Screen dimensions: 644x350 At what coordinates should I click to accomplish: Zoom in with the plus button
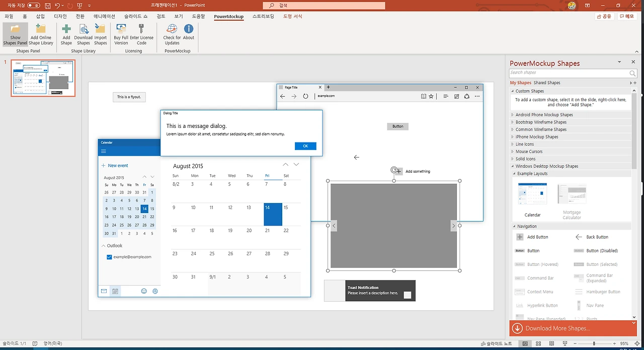pos(615,343)
